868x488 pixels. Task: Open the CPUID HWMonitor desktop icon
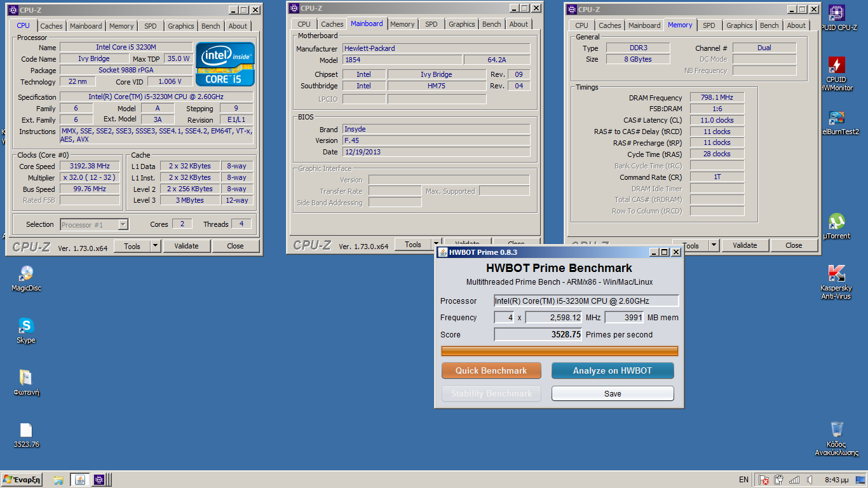click(837, 74)
